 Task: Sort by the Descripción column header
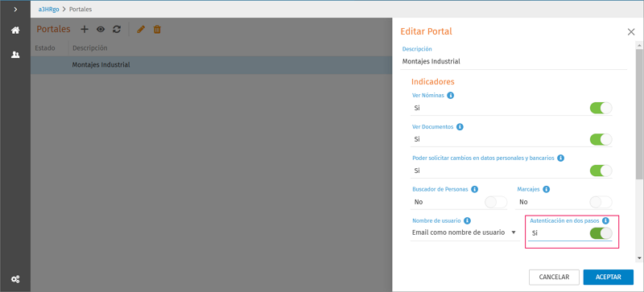(x=90, y=48)
